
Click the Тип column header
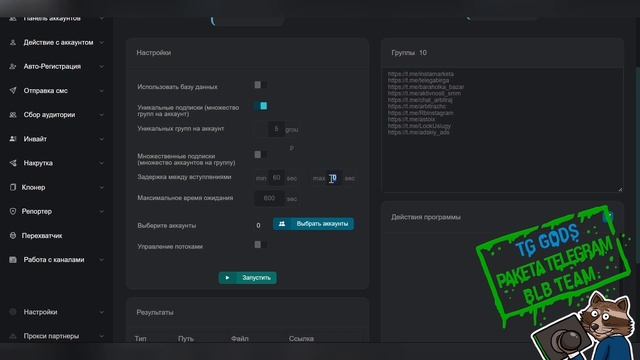tap(140, 338)
